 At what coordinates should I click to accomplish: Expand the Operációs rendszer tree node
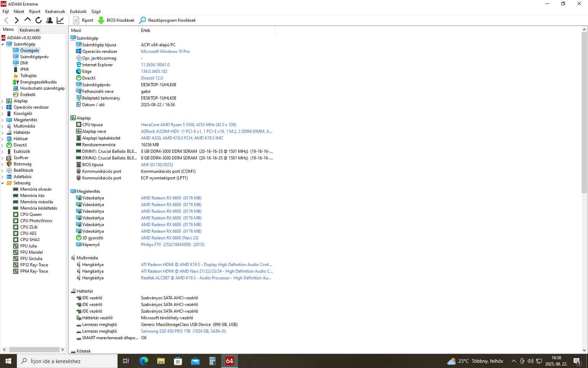tap(3, 107)
